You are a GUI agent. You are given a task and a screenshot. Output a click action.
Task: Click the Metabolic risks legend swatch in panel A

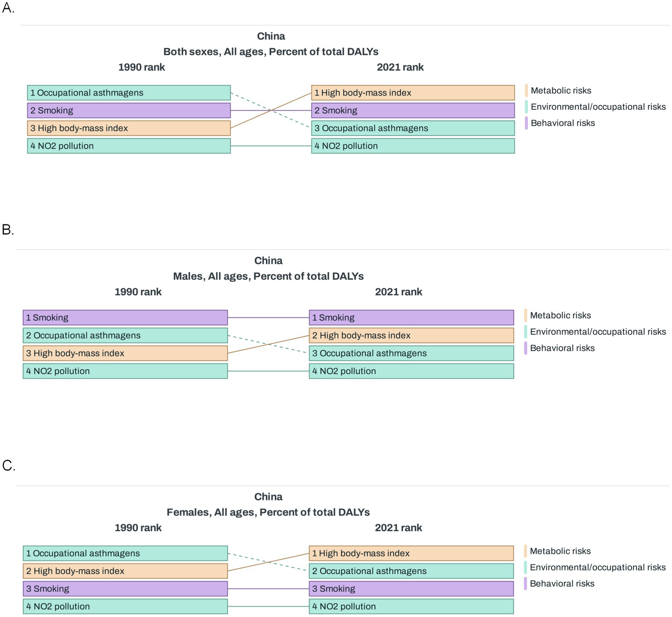(x=526, y=91)
